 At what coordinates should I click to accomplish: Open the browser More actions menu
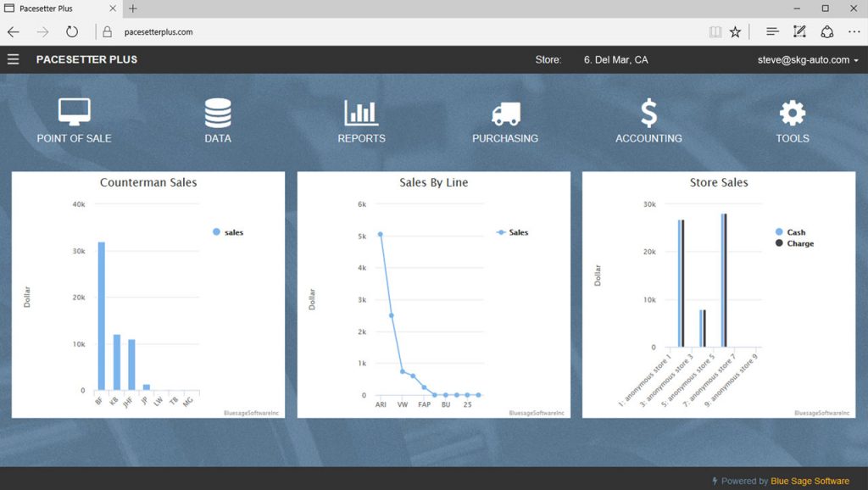coord(854,31)
